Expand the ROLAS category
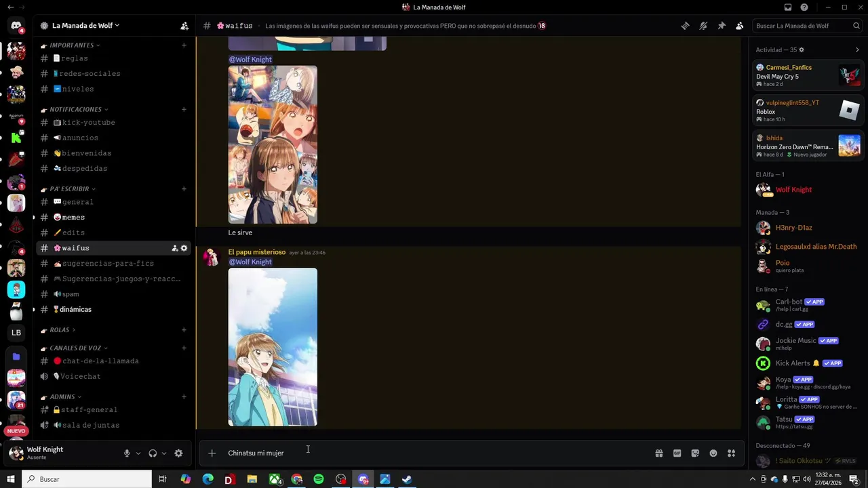 pyautogui.click(x=58, y=330)
